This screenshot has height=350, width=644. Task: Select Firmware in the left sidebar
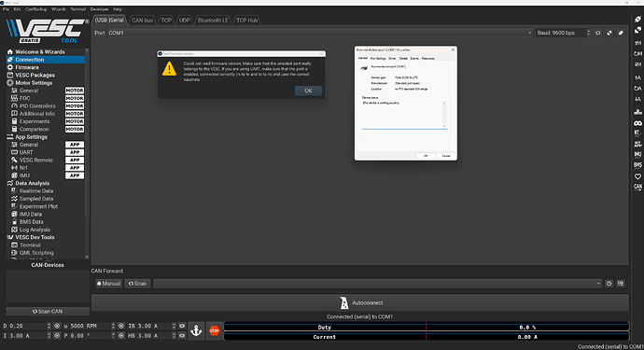click(x=27, y=67)
